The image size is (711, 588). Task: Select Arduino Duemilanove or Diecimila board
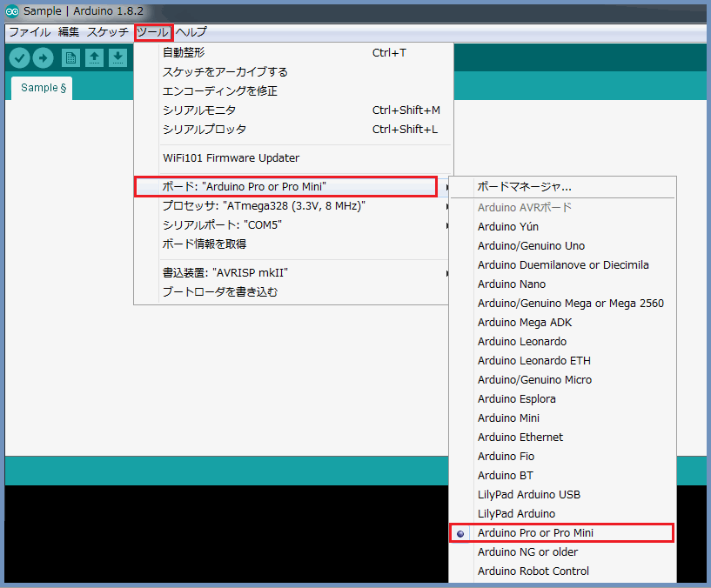[562, 265]
